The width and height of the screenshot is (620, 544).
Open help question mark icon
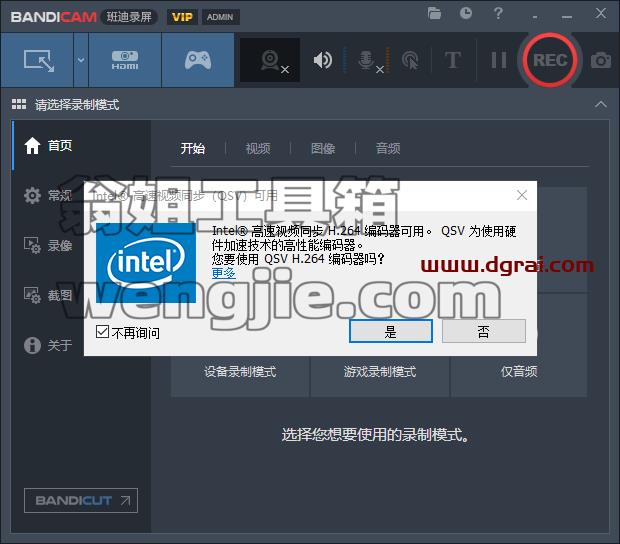click(x=498, y=13)
